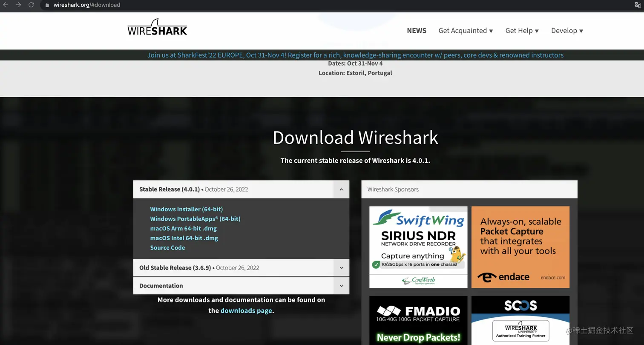Click the 'Dates: Oct 31-Nov 4' text
644x345 pixels.
click(x=355, y=63)
